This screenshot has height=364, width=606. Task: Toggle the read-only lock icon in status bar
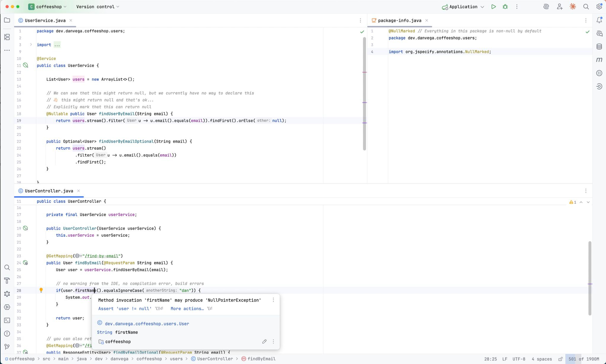pos(560,359)
